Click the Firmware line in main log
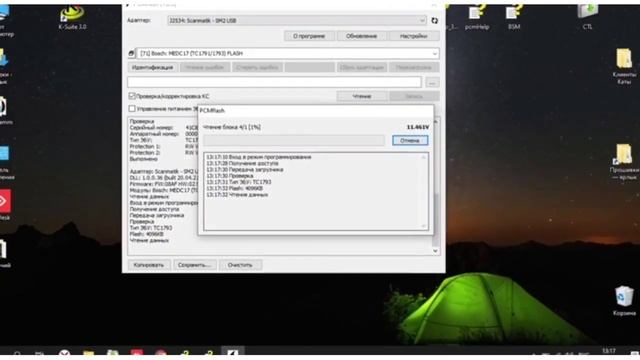640x360 pixels. click(x=163, y=184)
